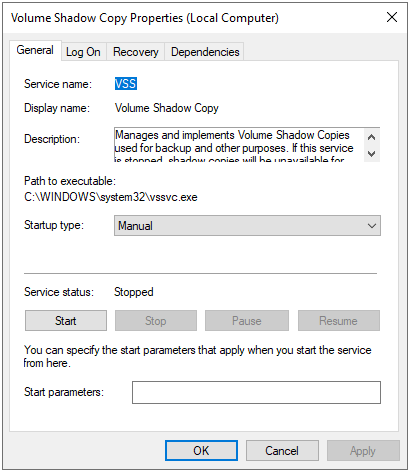Click the disabled Pause button
This screenshot has height=472, width=410.
[247, 321]
